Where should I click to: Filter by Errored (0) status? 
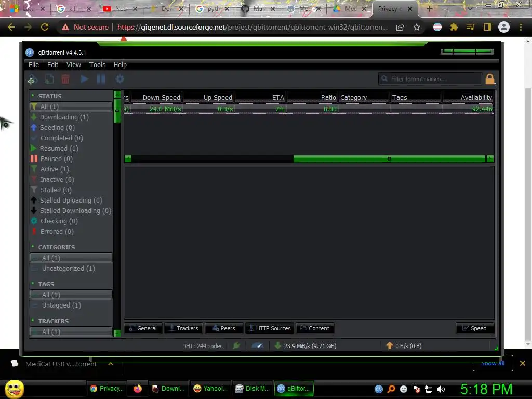pyautogui.click(x=71, y=232)
